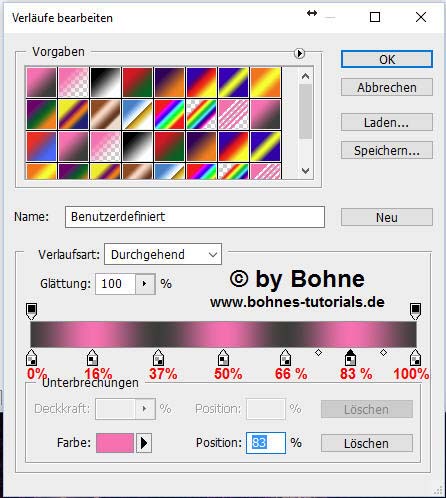Select the color stop at 37%

[x=158, y=358]
